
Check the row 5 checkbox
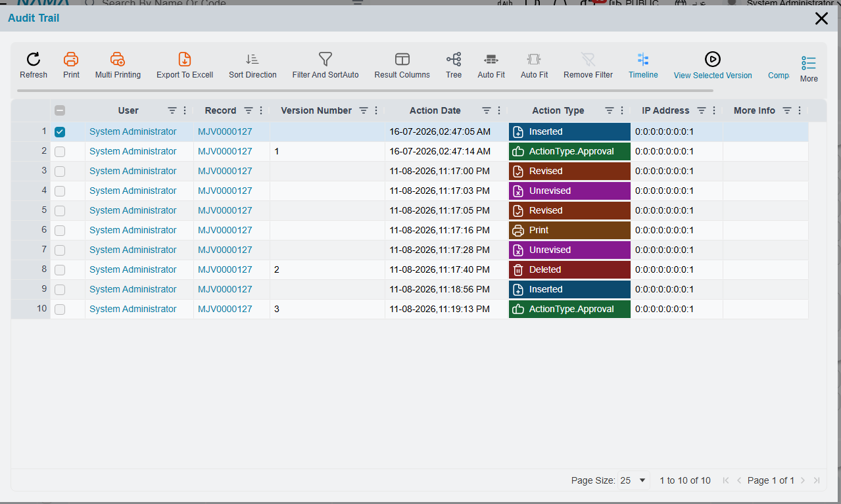click(60, 210)
